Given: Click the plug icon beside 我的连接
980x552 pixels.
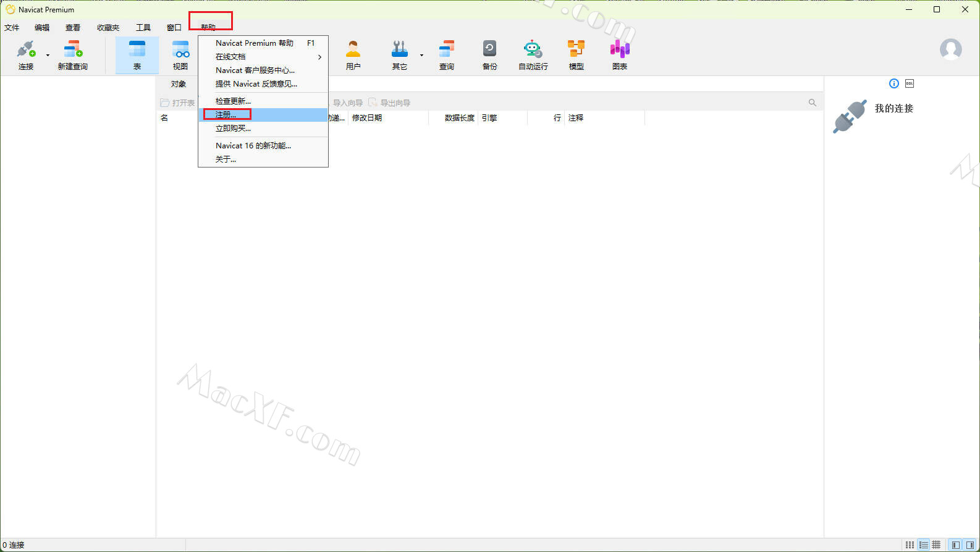Looking at the screenshot, I should (849, 117).
